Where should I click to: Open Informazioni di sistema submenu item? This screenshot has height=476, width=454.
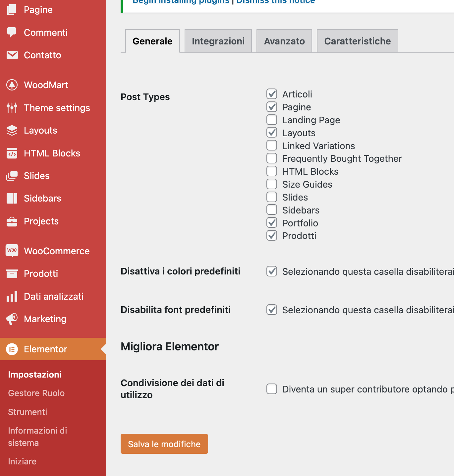point(37,437)
